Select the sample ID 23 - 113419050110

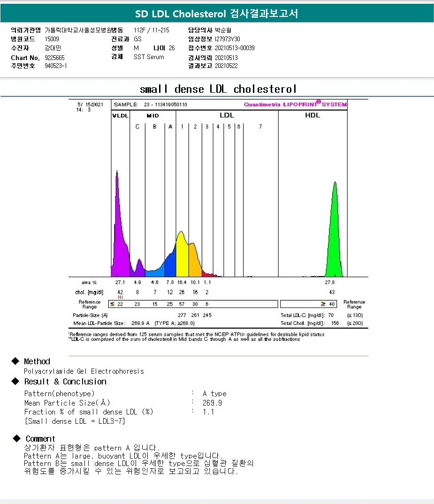pos(165,105)
